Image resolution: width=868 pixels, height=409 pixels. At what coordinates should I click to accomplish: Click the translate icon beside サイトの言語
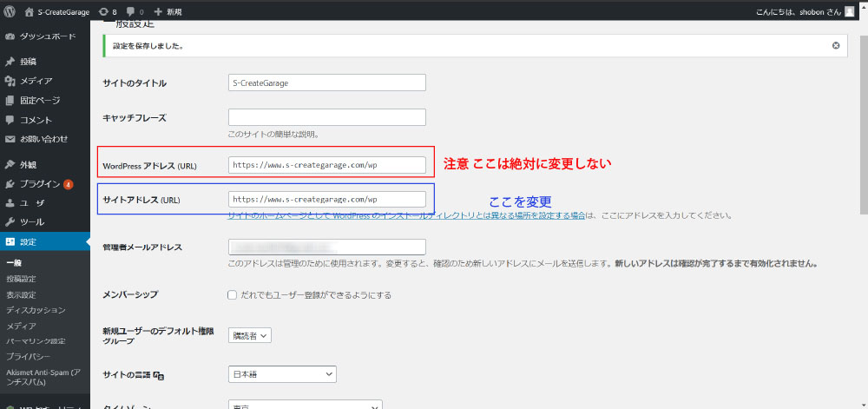(159, 375)
